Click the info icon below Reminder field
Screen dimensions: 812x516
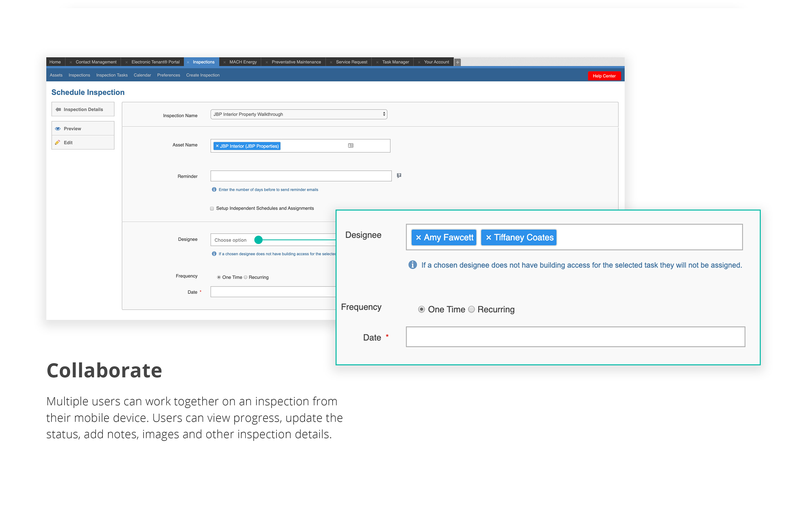[x=214, y=189]
